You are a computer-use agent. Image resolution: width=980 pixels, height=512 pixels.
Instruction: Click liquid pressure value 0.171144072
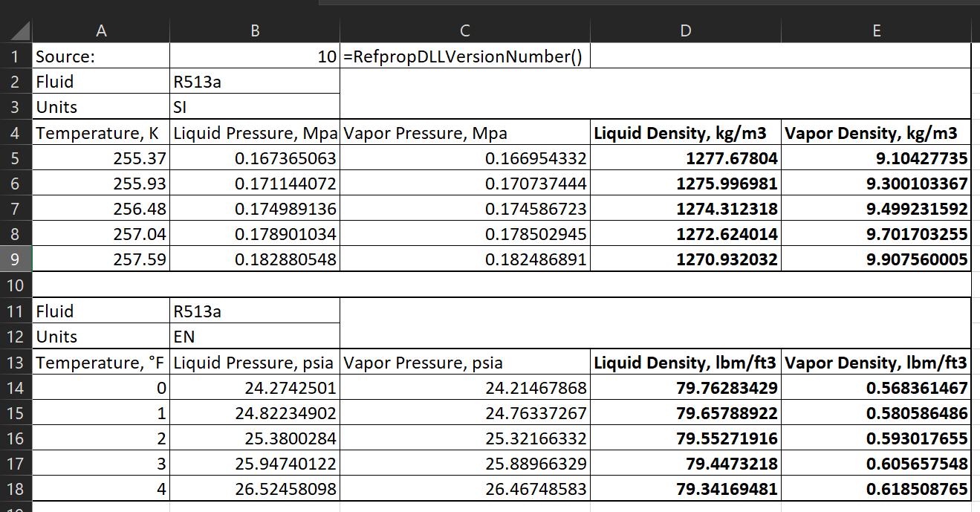click(255, 184)
